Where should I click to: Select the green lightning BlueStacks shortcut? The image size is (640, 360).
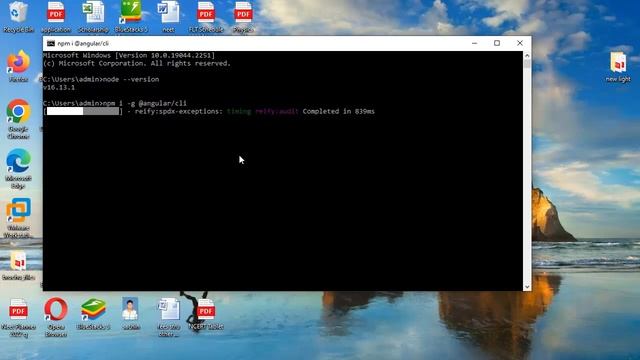point(131,16)
